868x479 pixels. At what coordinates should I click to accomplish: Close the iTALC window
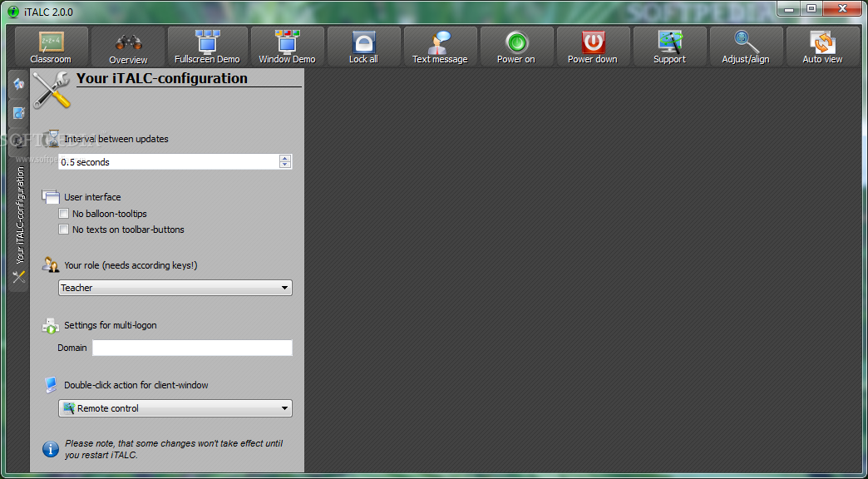tap(842, 9)
